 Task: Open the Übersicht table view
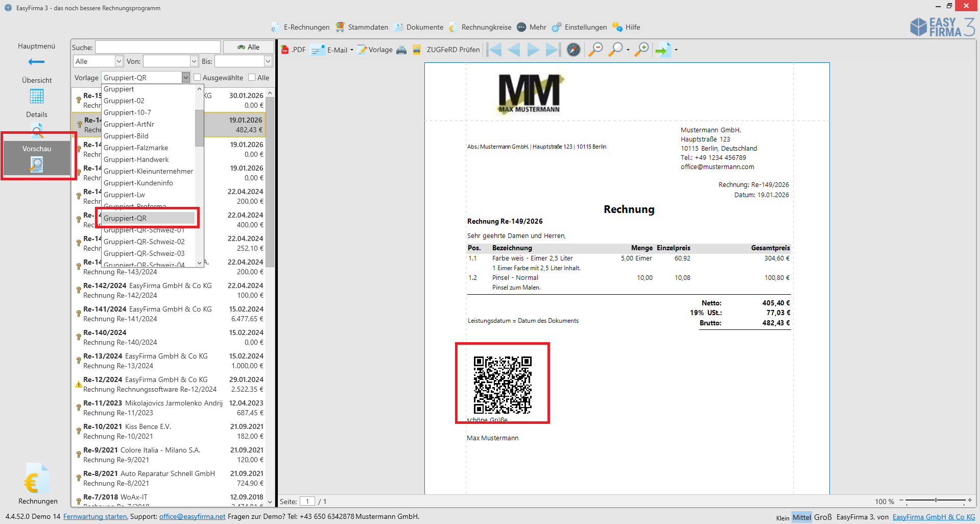pyautogui.click(x=37, y=96)
